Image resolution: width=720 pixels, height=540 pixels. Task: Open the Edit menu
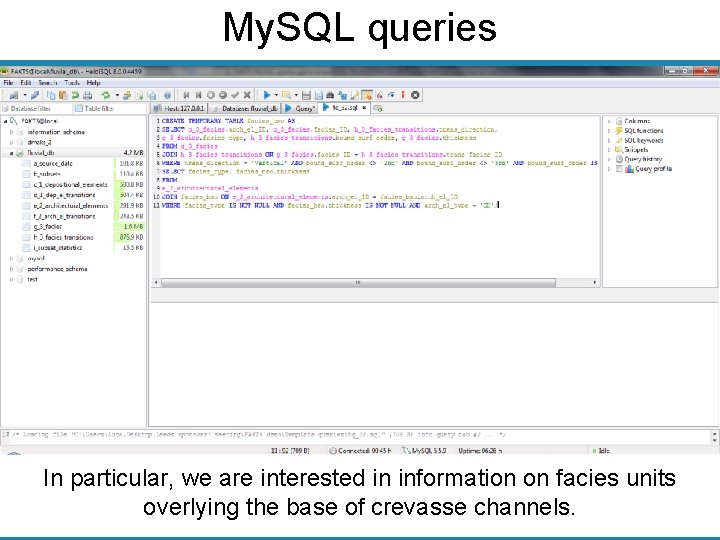pyautogui.click(x=26, y=83)
